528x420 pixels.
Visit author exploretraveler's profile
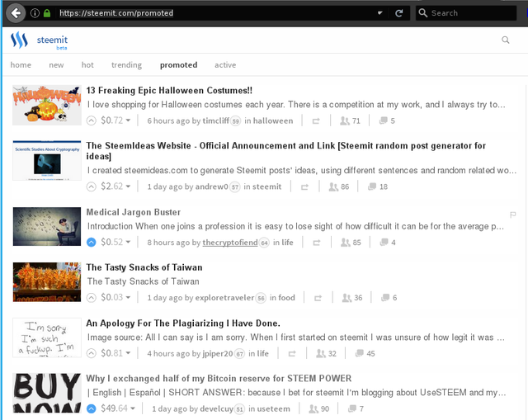click(224, 298)
